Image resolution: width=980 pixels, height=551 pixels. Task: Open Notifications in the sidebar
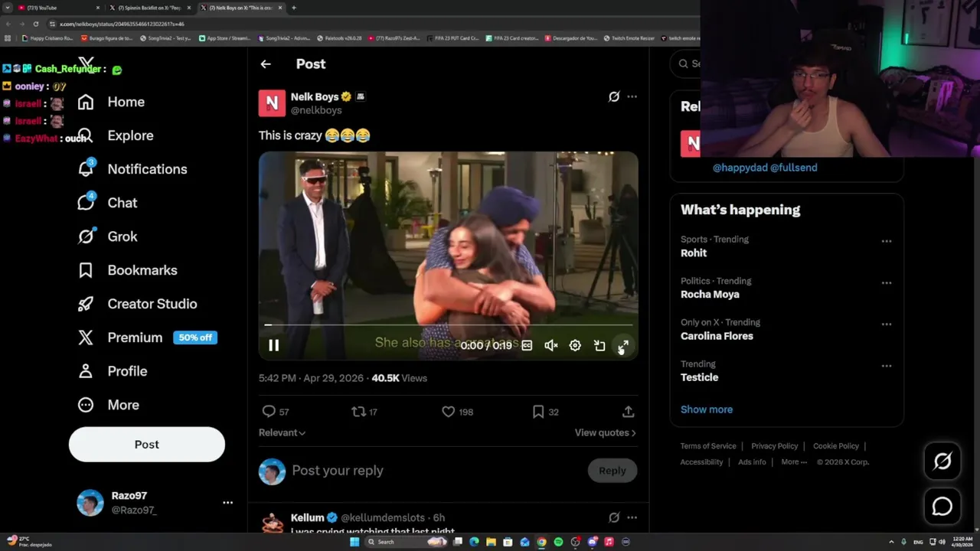click(x=132, y=169)
